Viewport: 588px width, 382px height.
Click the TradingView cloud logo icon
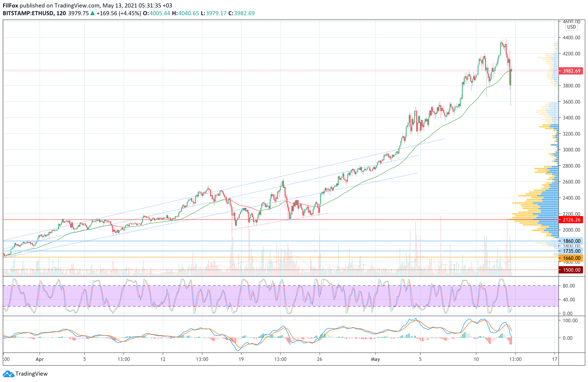(9, 374)
